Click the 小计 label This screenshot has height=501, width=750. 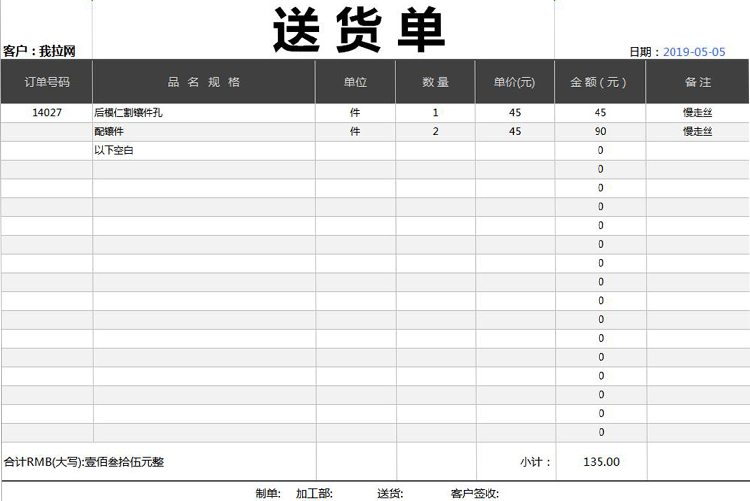(535, 462)
